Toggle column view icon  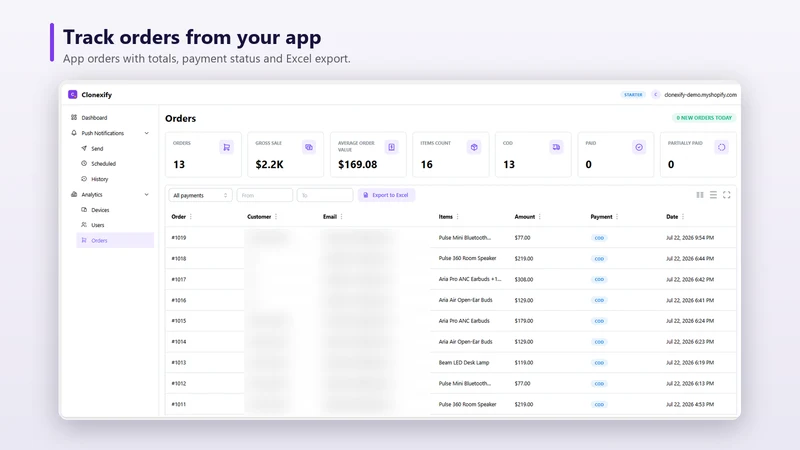point(700,195)
